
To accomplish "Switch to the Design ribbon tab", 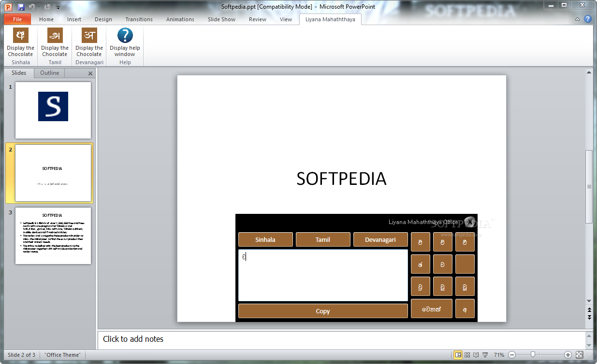I will click(x=103, y=19).
